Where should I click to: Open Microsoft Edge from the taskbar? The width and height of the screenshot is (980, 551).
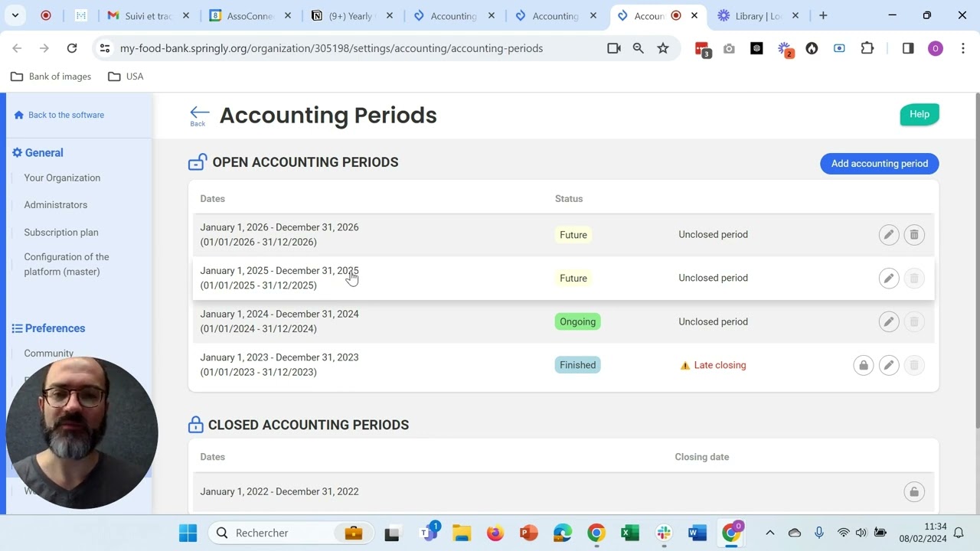pos(563,533)
